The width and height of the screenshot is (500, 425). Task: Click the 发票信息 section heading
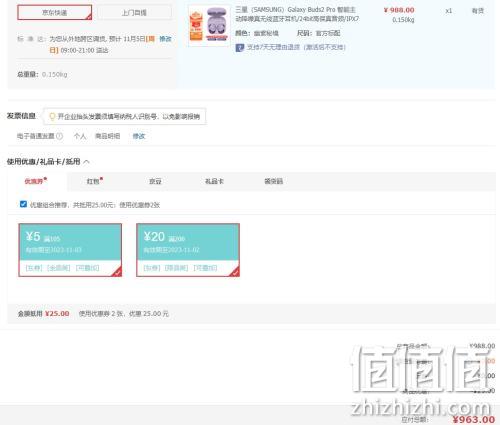21,116
